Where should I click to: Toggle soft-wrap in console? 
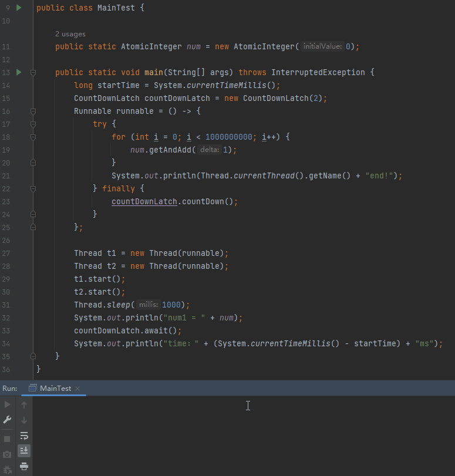point(24,436)
